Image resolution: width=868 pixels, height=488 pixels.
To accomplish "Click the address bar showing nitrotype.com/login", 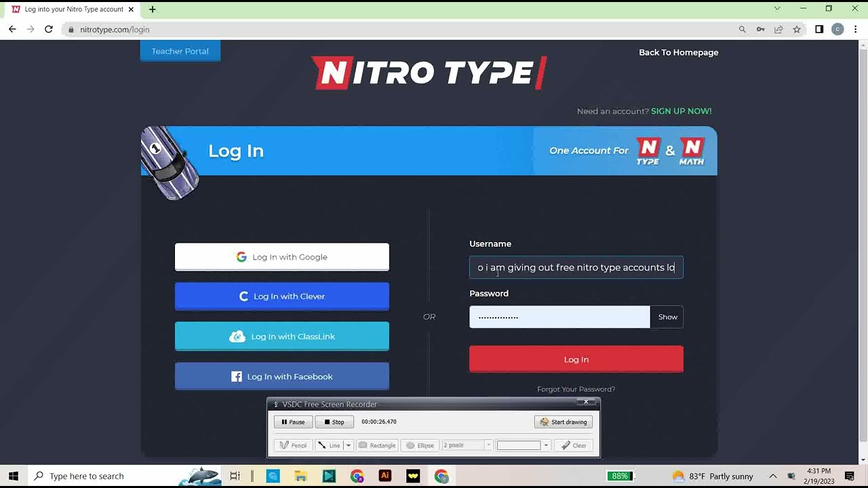I will point(400,30).
